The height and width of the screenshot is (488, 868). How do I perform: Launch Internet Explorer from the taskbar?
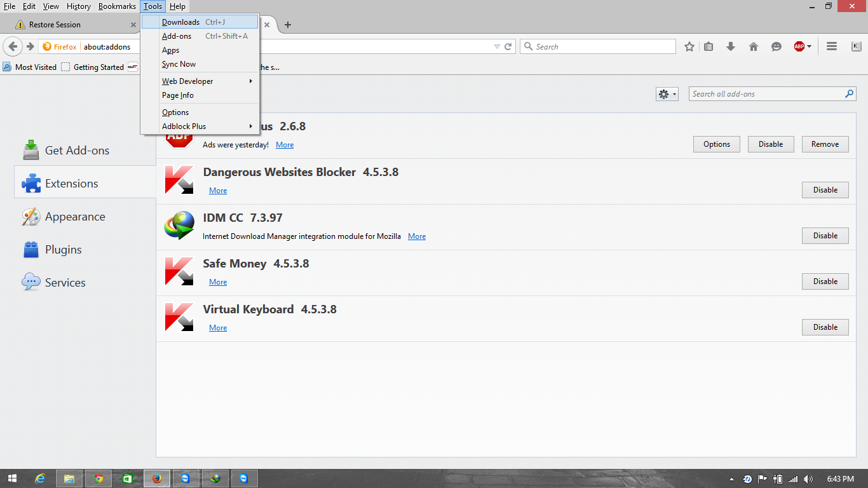(40, 478)
